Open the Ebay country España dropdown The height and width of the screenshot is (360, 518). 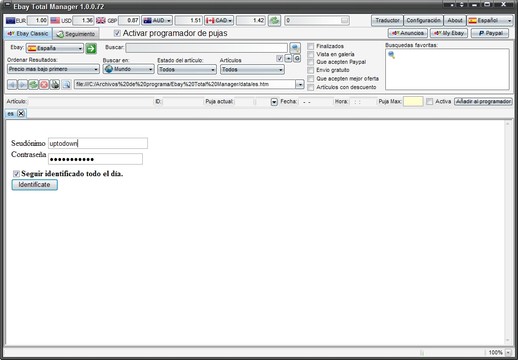[x=55, y=48]
